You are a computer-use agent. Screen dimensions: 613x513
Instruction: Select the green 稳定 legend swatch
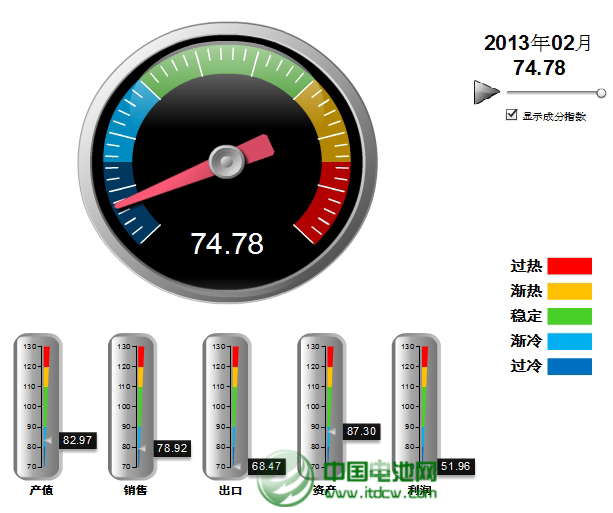click(x=569, y=316)
